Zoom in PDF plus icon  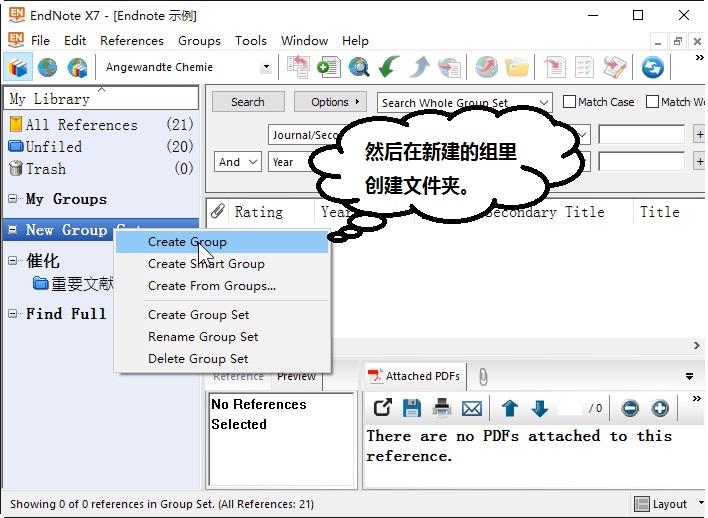coord(660,408)
